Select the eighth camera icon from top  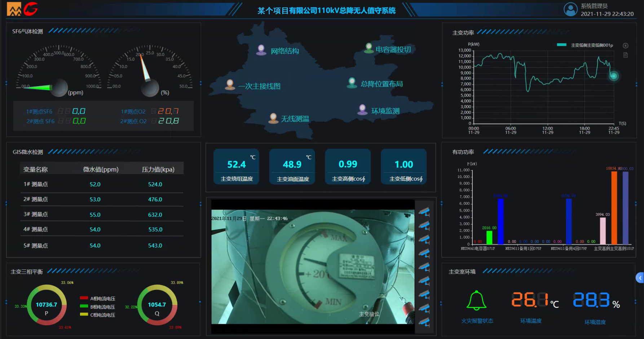click(x=424, y=308)
